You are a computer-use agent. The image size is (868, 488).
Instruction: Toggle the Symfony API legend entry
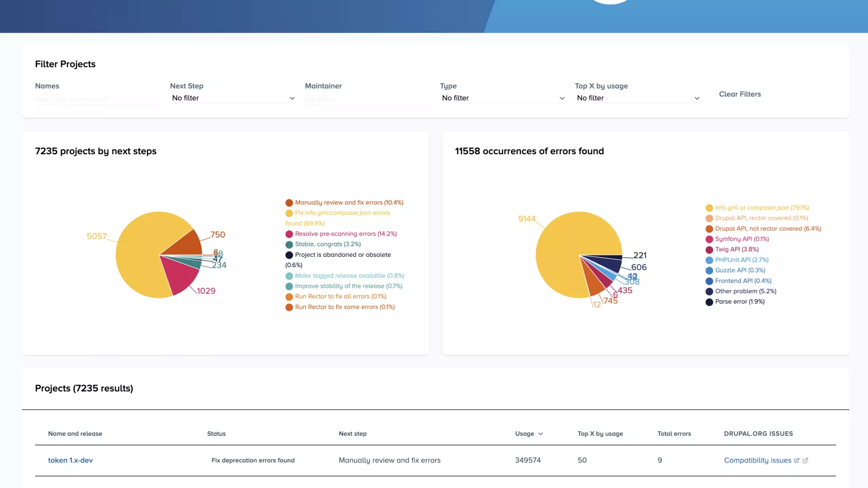pyautogui.click(x=737, y=239)
